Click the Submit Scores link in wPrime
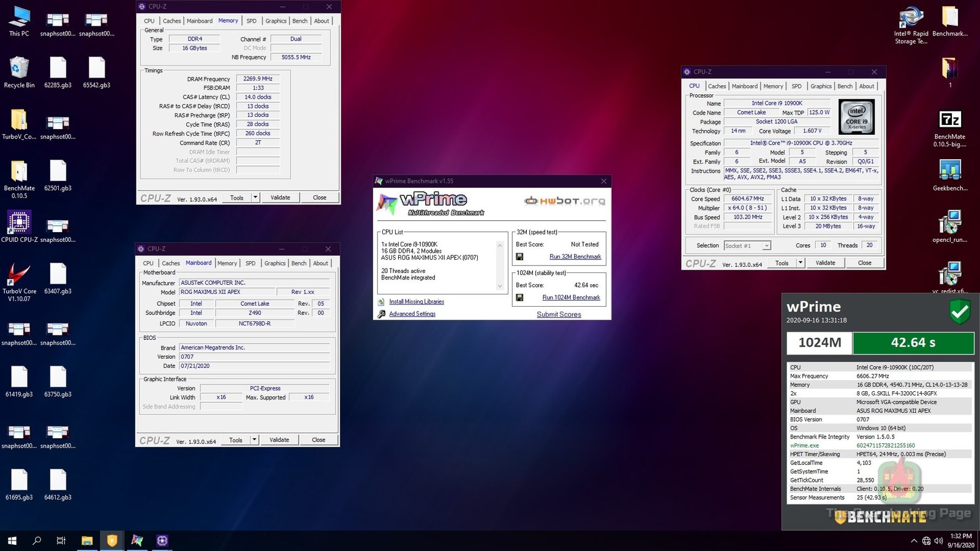This screenshot has height=551, width=980. pos(558,314)
